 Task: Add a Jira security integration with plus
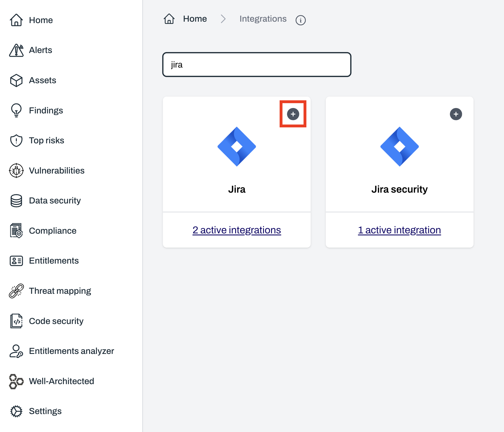coord(456,114)
